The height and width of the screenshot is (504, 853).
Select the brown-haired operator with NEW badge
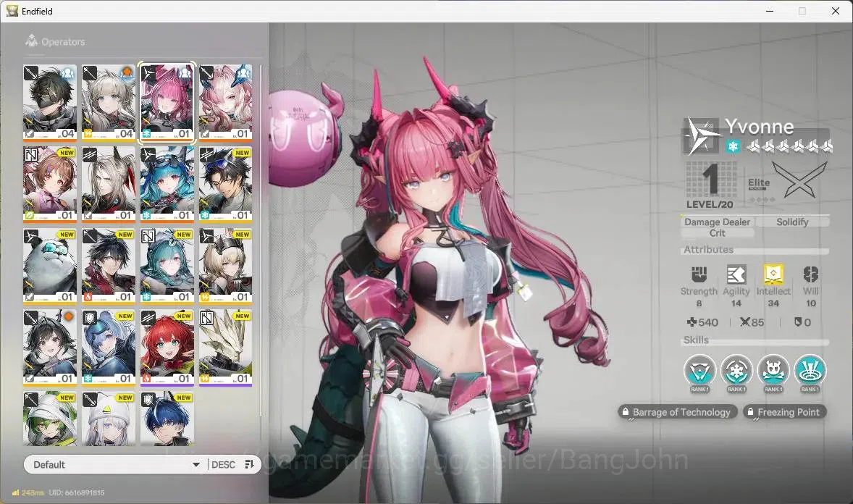pos(50,184)
